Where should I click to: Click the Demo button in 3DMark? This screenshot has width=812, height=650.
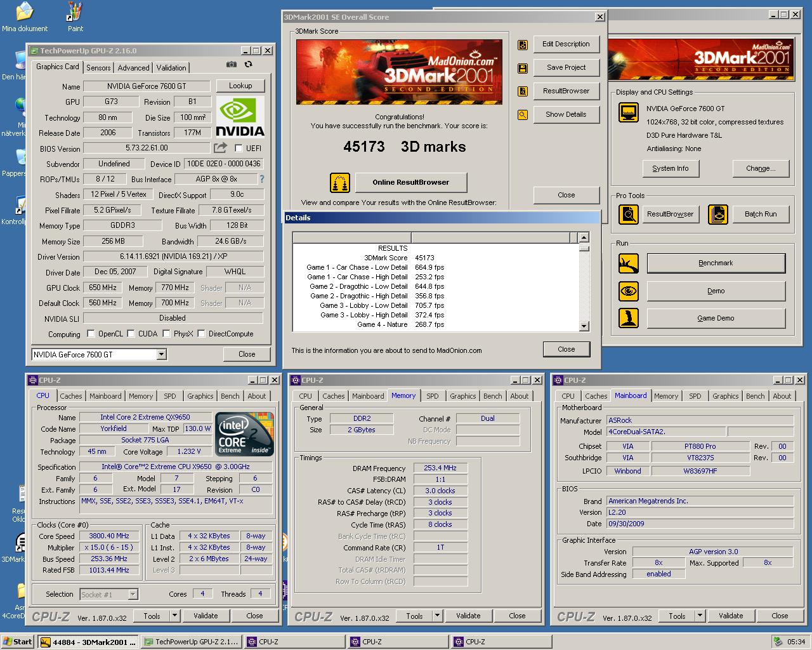click(x=716, y=291)
